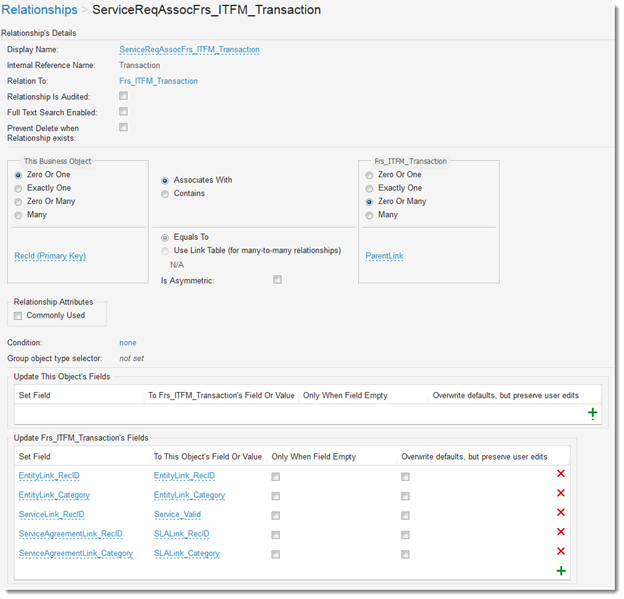Image resolution: width=624 pixels, height=599 pixels.
Task: Add new field to Update Frs_ITFM_Transaction's Fields
Action: (560, 571)
